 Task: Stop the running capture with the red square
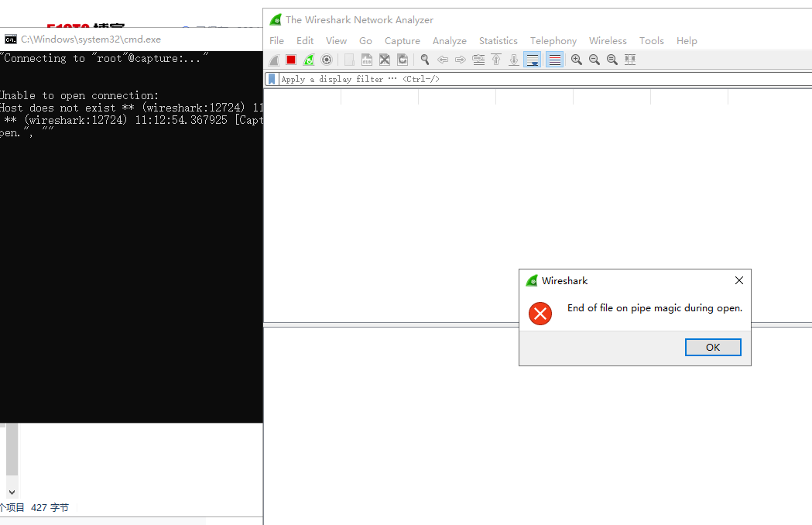291,60
